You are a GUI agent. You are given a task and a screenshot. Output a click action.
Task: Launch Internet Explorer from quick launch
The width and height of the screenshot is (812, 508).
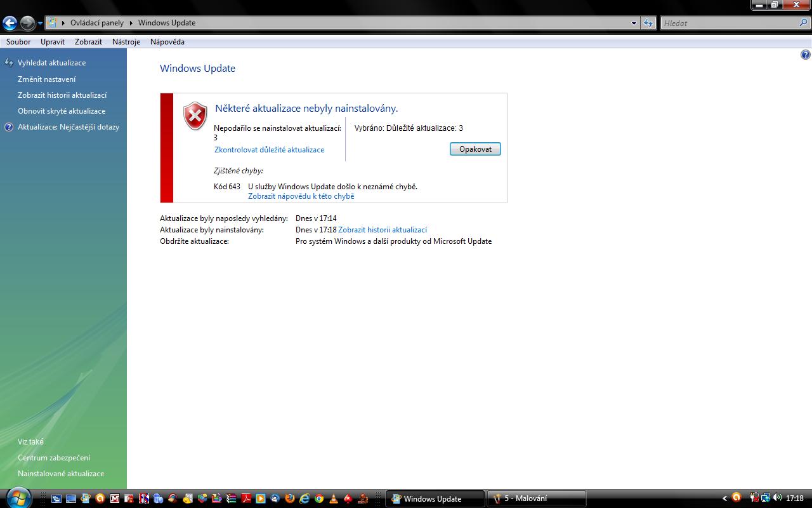[304, 499]
